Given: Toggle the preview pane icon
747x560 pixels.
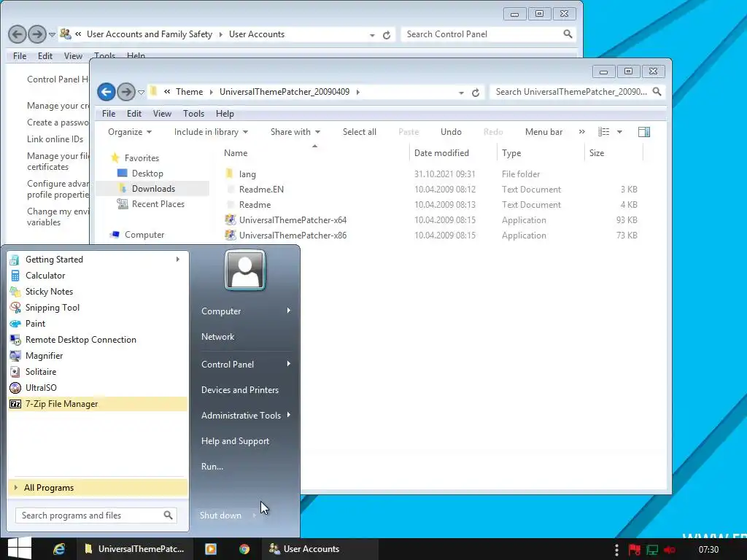Looking at the screenshot, I should coord(643,132).
